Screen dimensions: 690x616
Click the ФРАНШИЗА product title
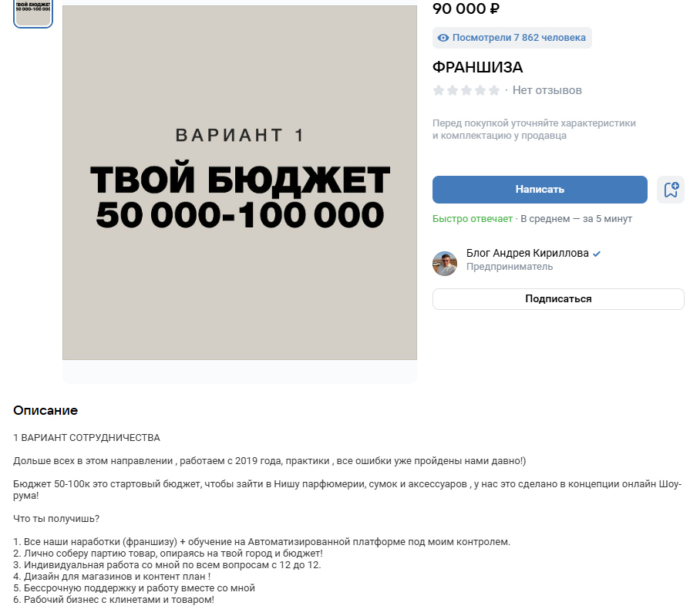[478, 67]
